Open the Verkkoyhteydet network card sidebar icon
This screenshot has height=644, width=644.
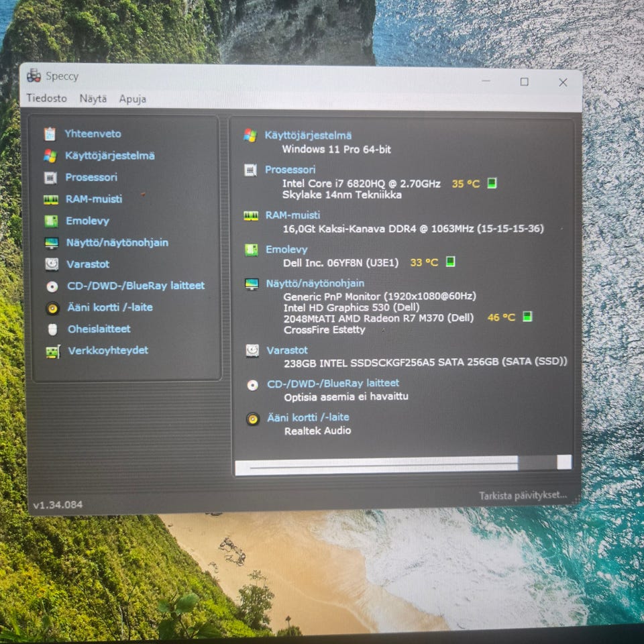tap(53, 352)
